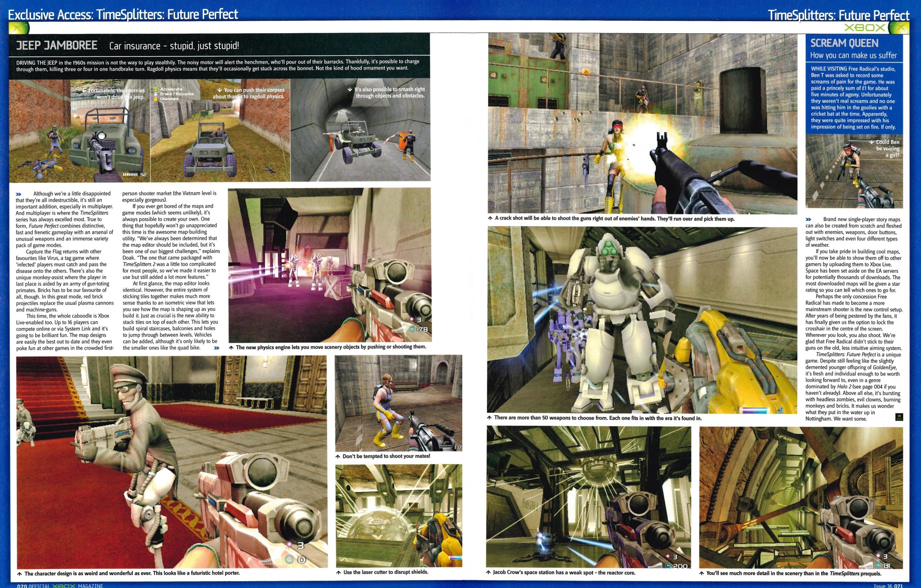Image resolution: width=921 pixels, height=588 pixels.
Task: Open the 'Don't be tempted to shoot your mates' screenshot
Action: 399,403
